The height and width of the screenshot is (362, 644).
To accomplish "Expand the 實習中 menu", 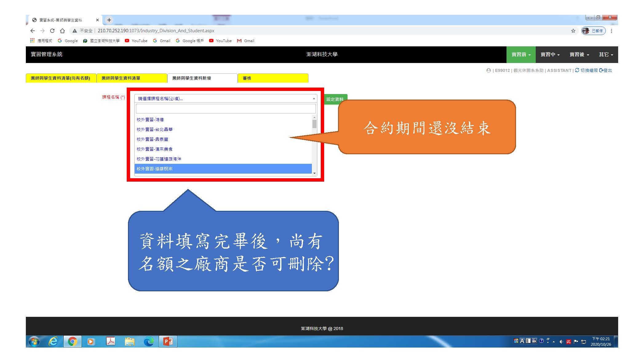I will (550, 55).
